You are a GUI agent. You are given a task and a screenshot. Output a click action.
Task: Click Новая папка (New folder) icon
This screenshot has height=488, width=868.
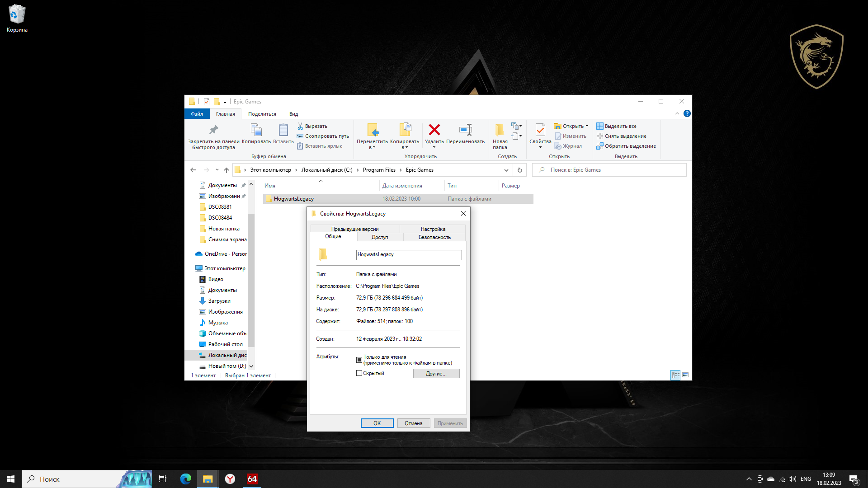500,130
